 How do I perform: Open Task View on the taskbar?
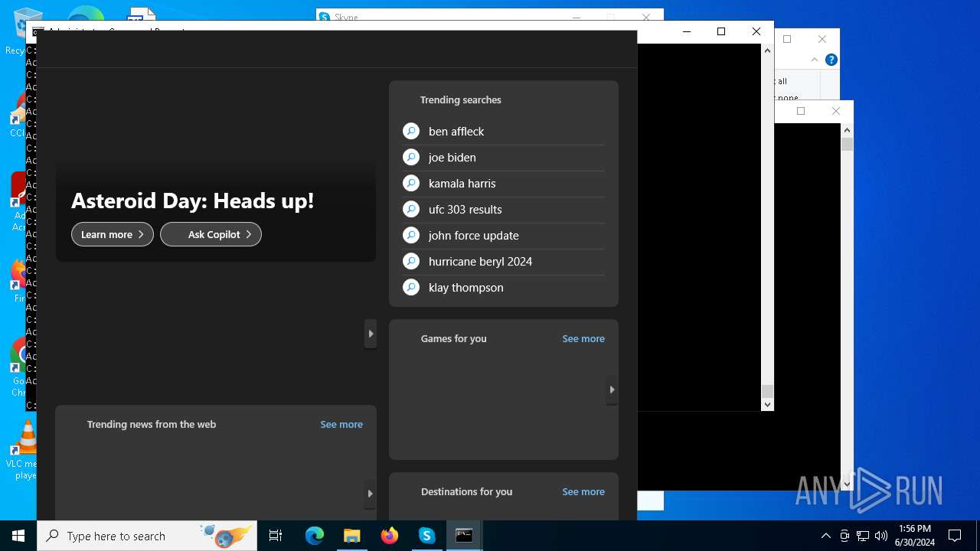276,536
